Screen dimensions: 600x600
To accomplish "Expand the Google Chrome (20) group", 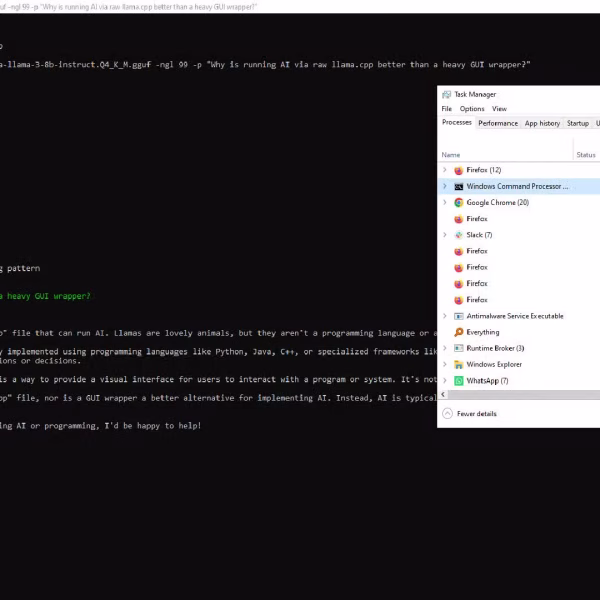I will (x=445, y=202).
